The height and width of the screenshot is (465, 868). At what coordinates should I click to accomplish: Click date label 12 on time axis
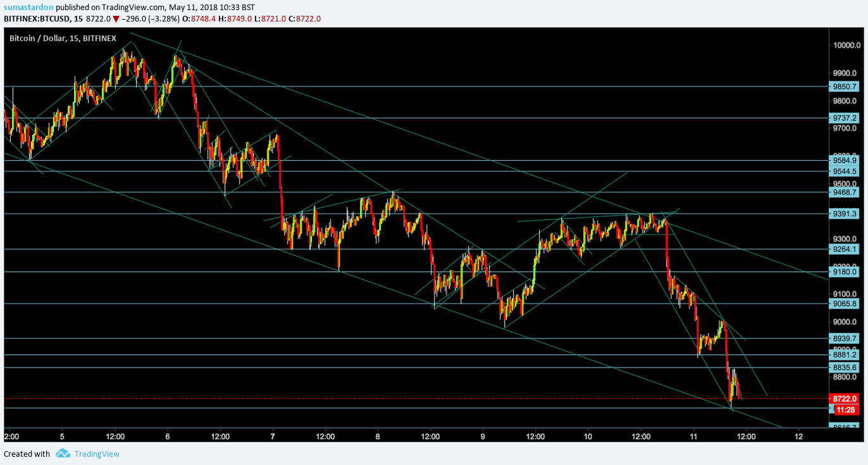pyautogui.click(x=798, y=437)
